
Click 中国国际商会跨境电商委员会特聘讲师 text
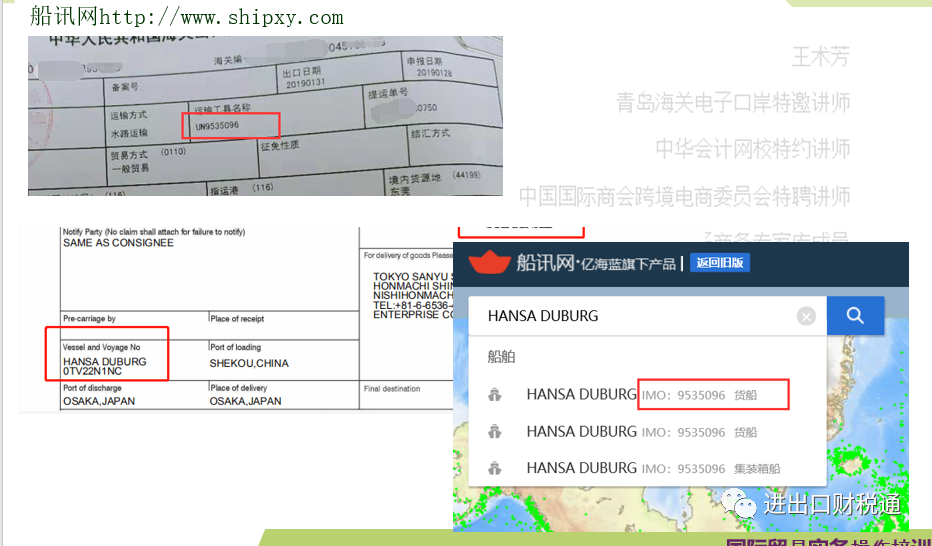[684, 196]
